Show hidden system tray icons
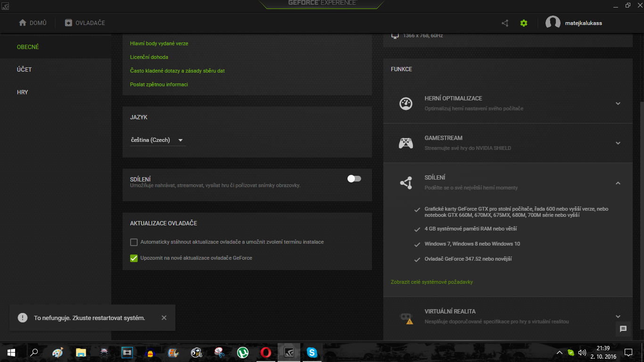This screenshot has height=362, width=644. (x=560, y=352)
